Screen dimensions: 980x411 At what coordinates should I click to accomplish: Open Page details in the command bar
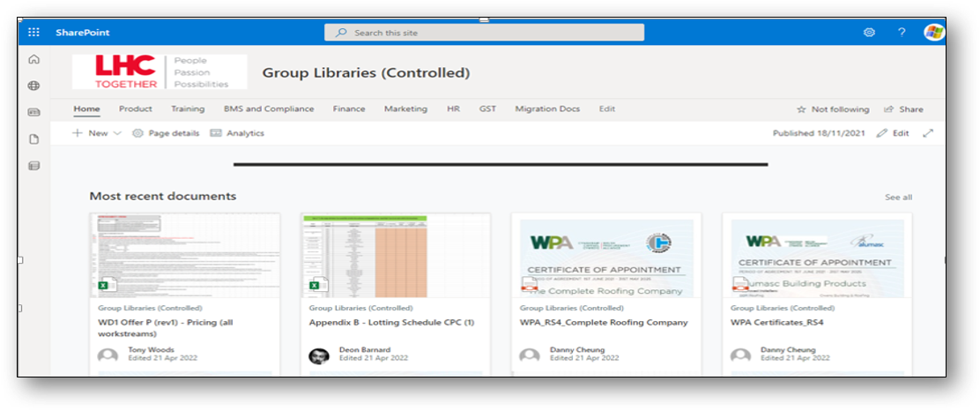[167, 133]
